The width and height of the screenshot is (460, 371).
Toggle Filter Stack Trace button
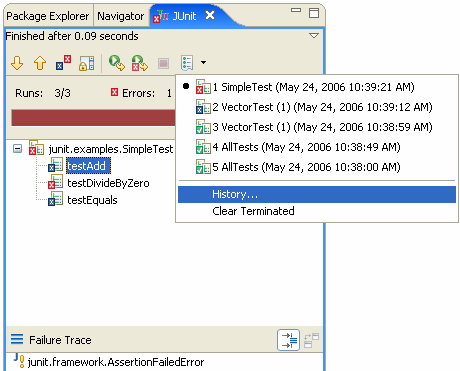pos(288,340)
